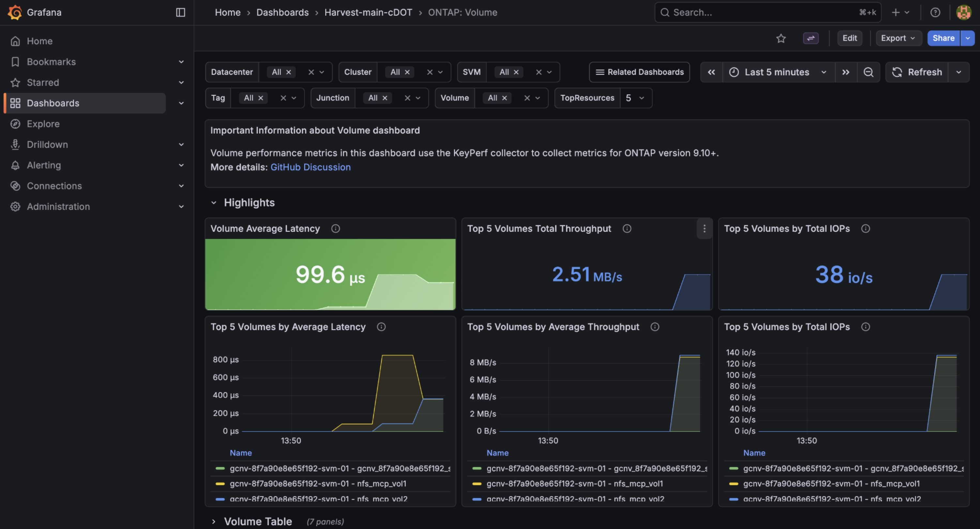Zoom out the time range

[868, 72]
